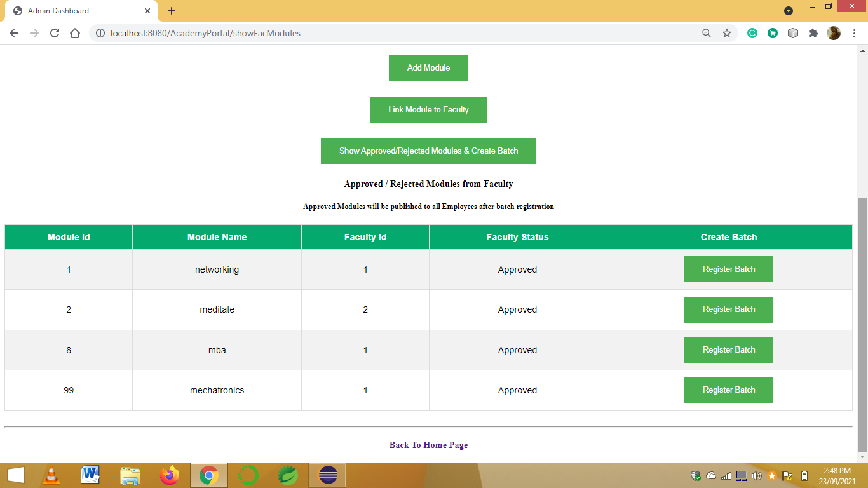Open the Windows Start button
Image resolution: width=868 pixels, height=488 pixels.
tap(15, 475)
